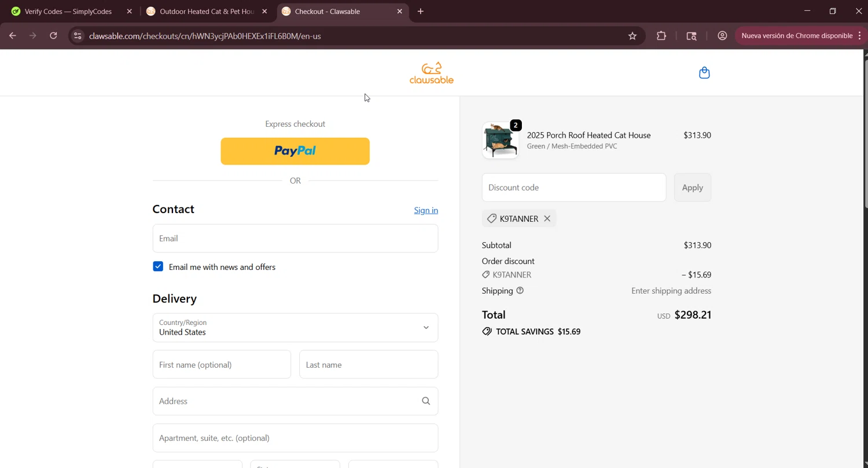Image resolution: width=868 pixels, height=468 pixels.
Task: Close the Outdoor Heated Cat tab
Action: (264, 12)
